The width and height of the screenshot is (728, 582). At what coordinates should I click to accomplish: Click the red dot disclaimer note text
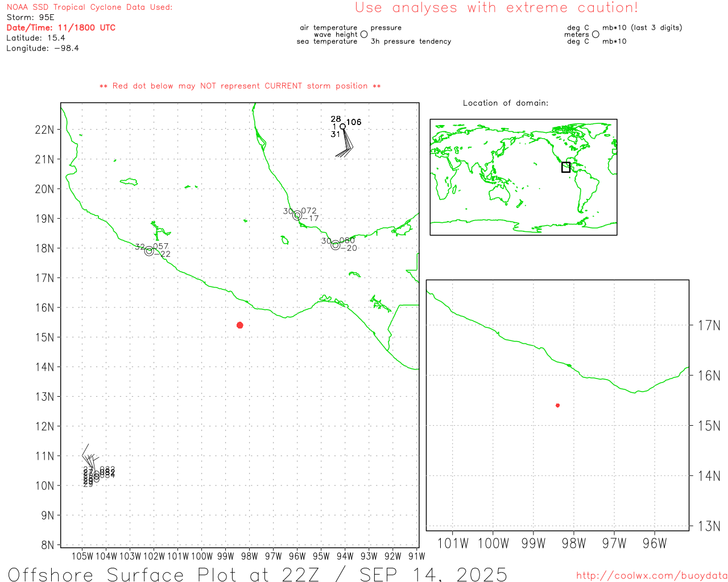coord(240,86)
